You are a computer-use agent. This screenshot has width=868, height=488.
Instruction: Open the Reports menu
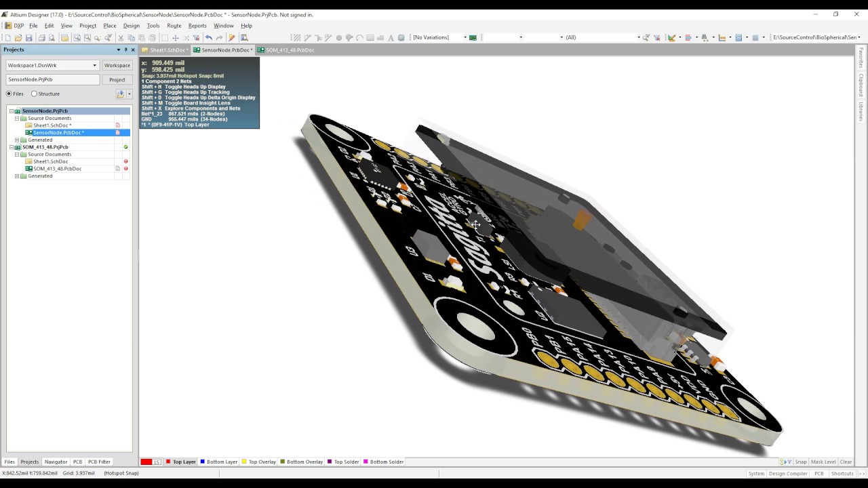coord(197,26)
